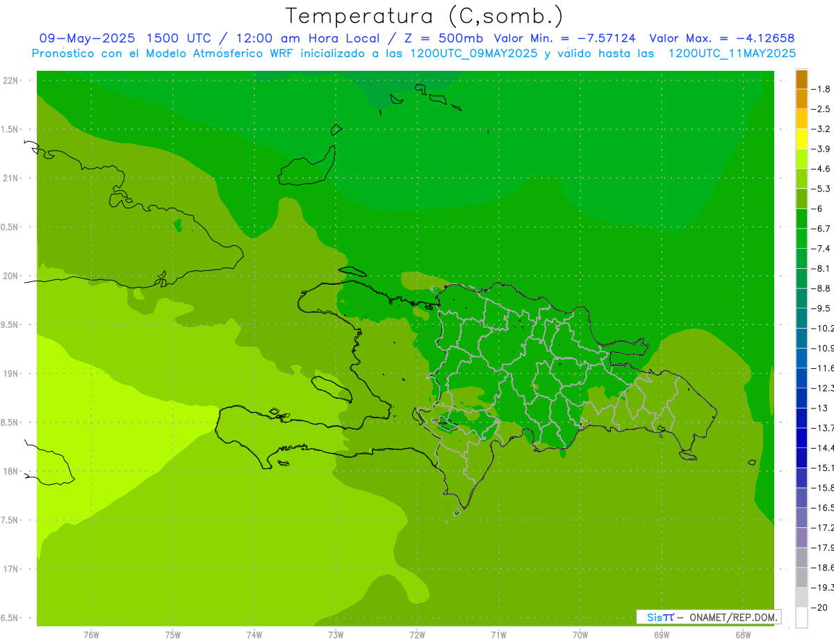Click the '17N' latitude label
The height and width of the screenshot is (644, 834).
[10, 570]
